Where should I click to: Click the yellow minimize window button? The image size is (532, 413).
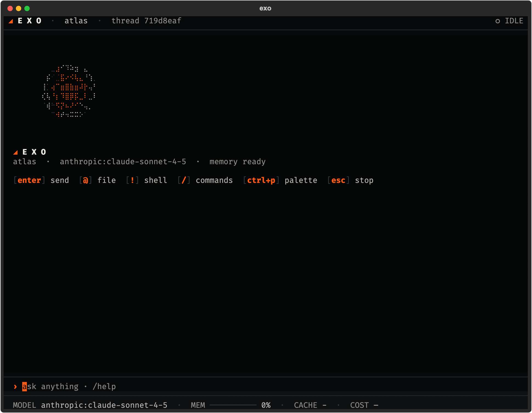[x=19, y=8]
